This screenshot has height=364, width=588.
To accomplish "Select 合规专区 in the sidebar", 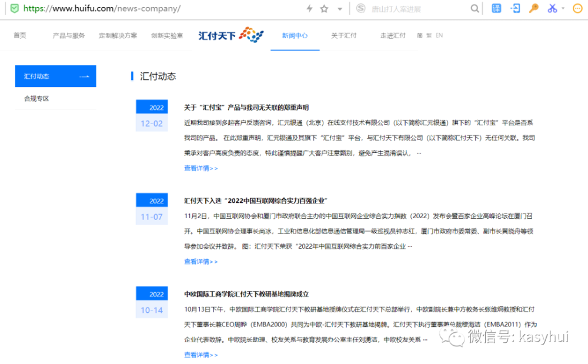I will coord(36,99).
